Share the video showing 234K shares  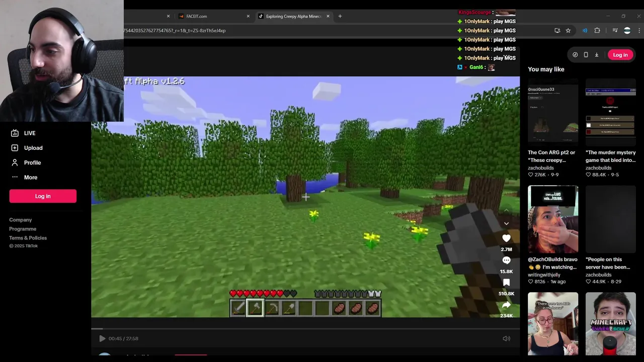[x=506, y=305]
